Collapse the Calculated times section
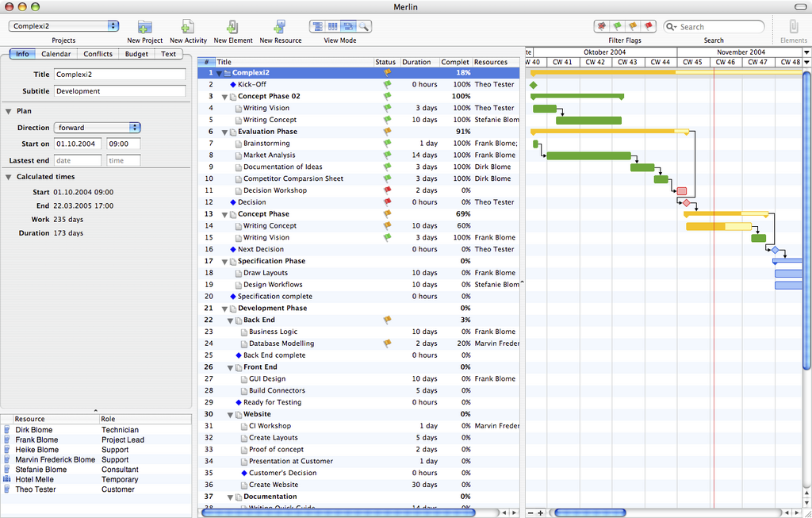This screenshot has width=812, height=518. [8, 177]
